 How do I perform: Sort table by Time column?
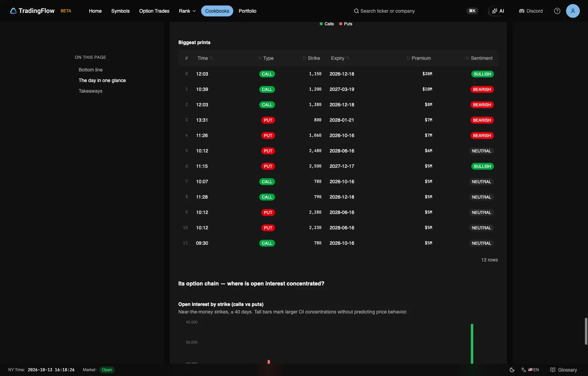click(205, 58)
